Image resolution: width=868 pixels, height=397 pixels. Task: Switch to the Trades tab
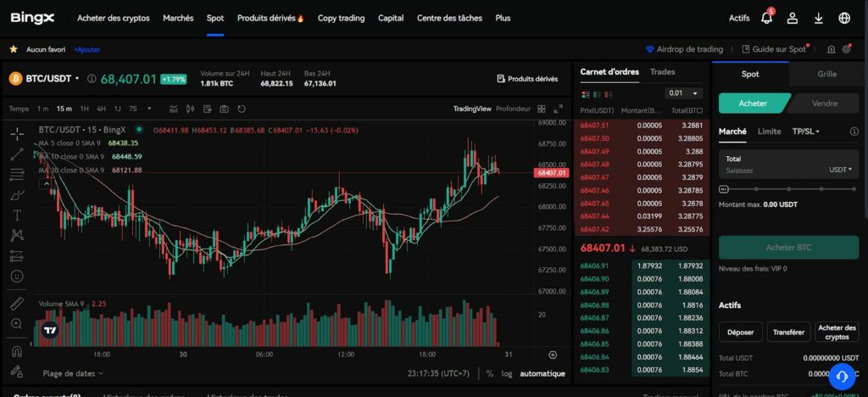point(662,72)
